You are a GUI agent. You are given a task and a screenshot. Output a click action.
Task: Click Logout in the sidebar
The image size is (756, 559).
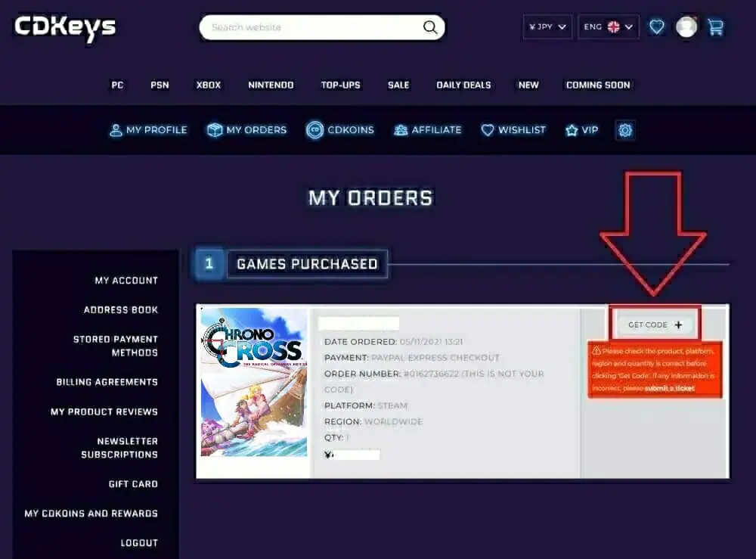pos(139,543)
